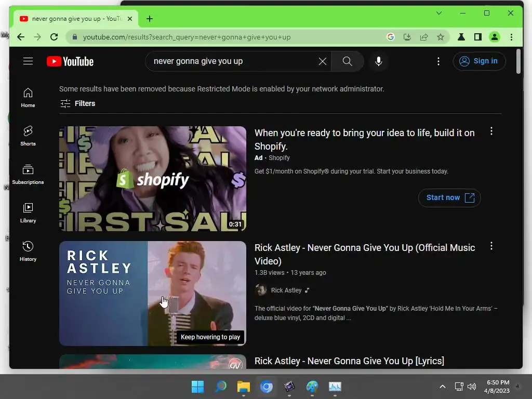This screenshot has width=532, height=399.
Task: Open the Shopify ad thumbnail
Action: [153, 179]
